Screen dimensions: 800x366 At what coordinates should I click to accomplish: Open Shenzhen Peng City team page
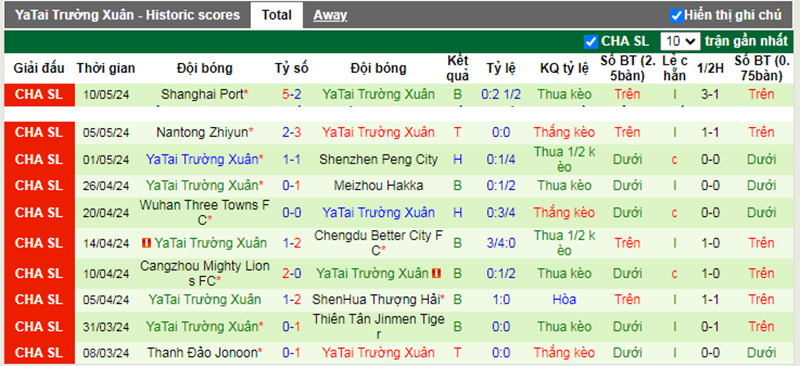click(x=378, y=160)
